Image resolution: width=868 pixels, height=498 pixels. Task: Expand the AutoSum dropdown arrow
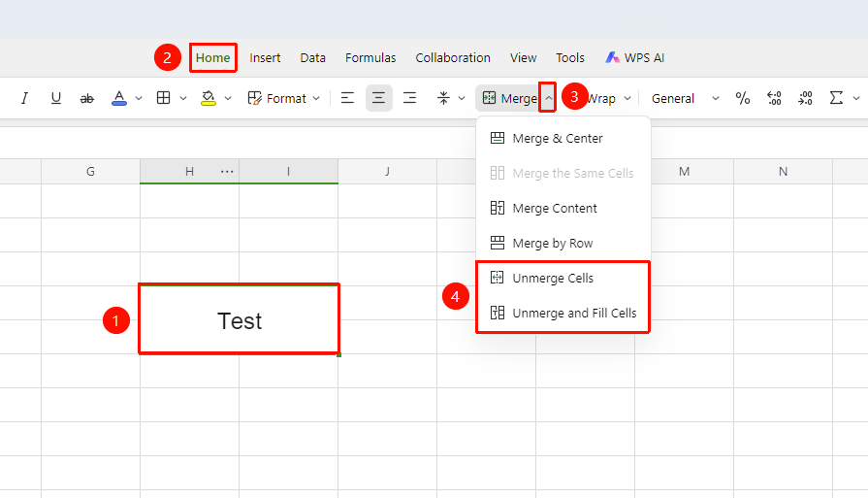click(855, 99)
